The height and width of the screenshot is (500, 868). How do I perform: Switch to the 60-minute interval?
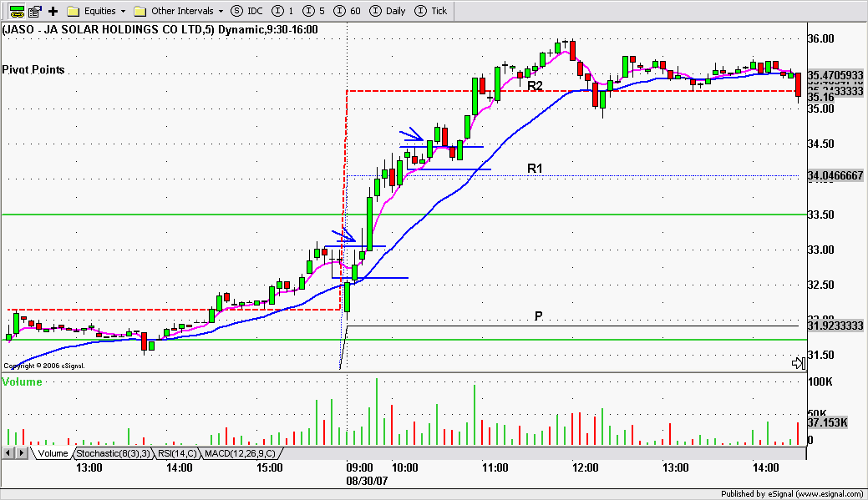coord(348,11)
